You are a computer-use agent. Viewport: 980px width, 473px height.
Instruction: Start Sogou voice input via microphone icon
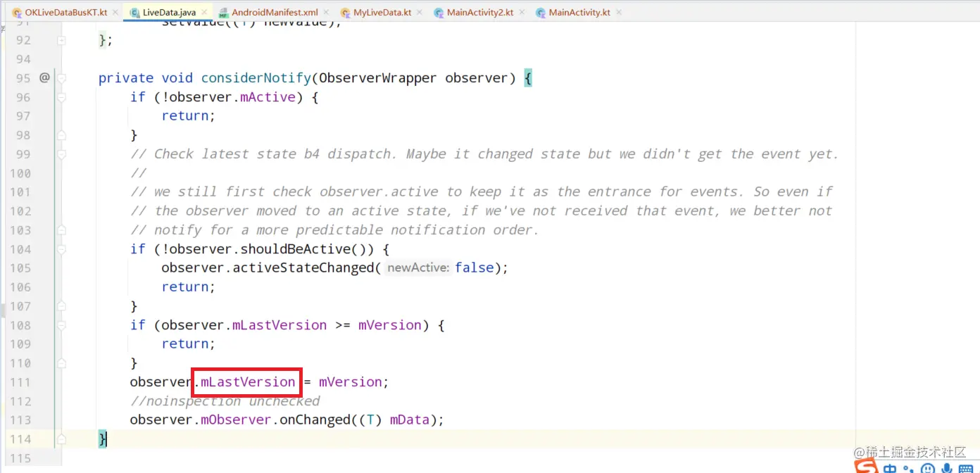pyautogui.click(x=947, y=469)
